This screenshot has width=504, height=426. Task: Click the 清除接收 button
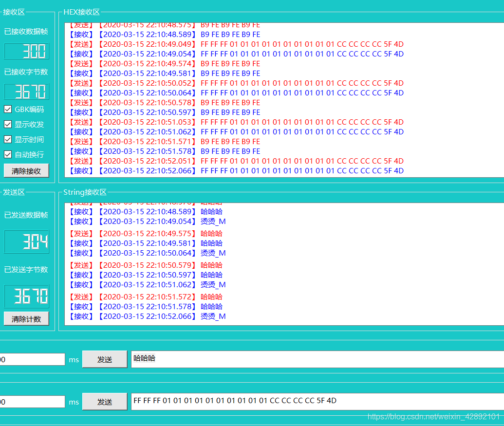tap(26, 170)
